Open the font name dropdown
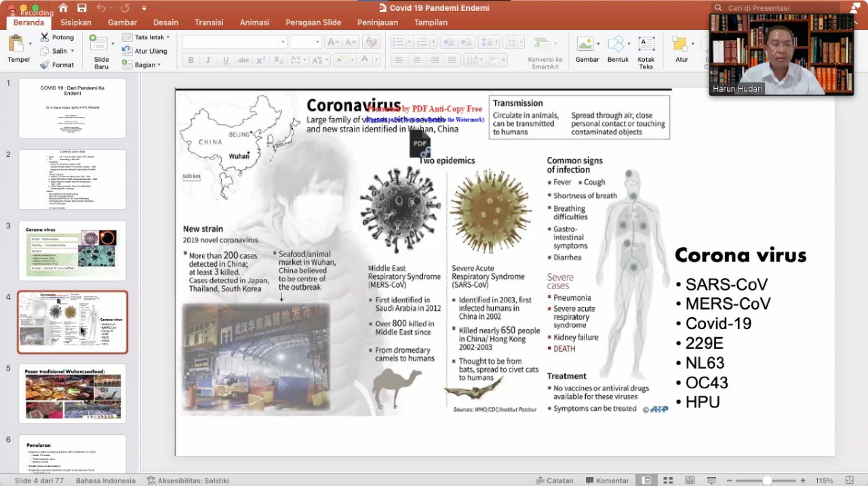Viewport: 868px width, 486px height. pos(283,42)
